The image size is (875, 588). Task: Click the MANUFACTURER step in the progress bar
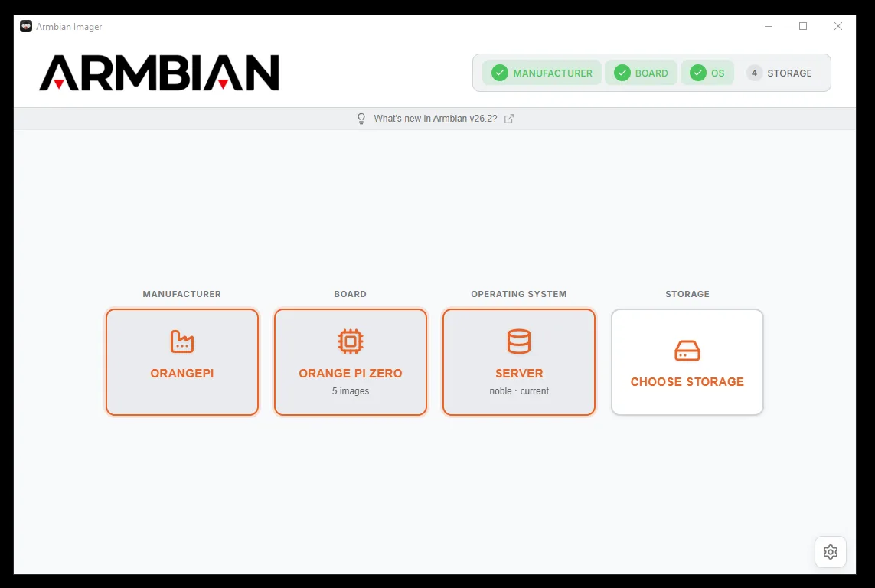tap(542, 73)
